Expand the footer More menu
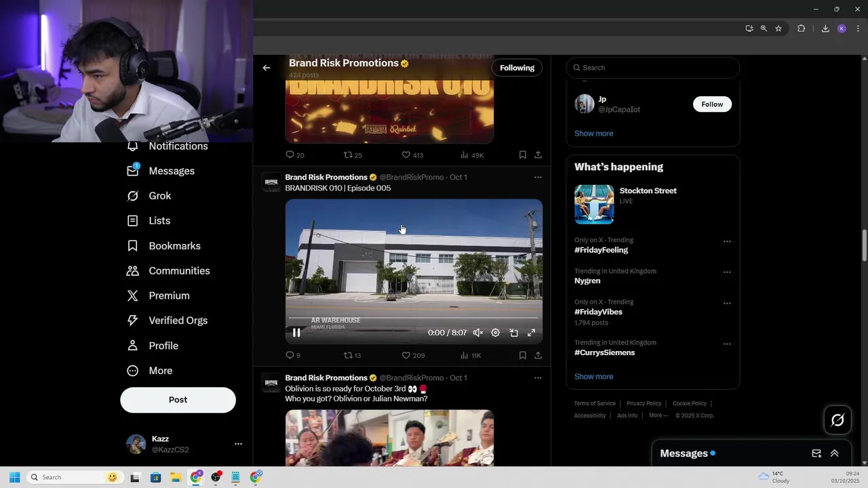 (658, 415)
